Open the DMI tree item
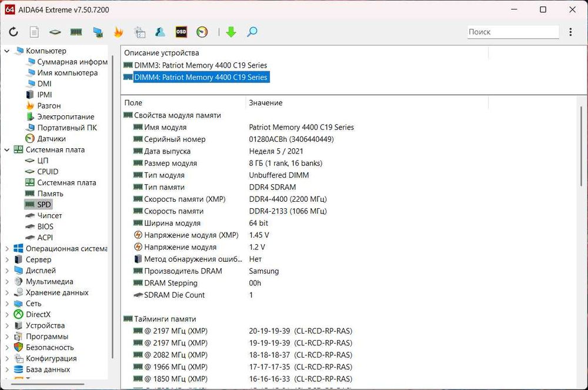This screenshot has width=588, height=390. tap(39, 84)
